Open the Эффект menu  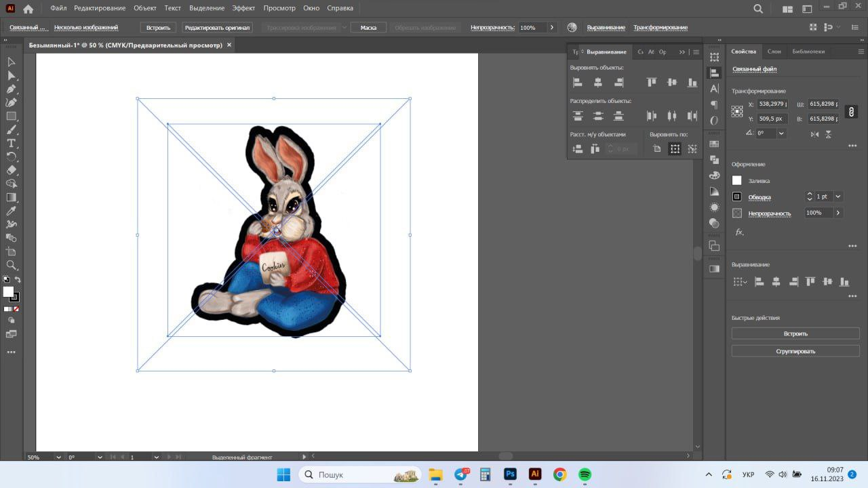[243, 8]
